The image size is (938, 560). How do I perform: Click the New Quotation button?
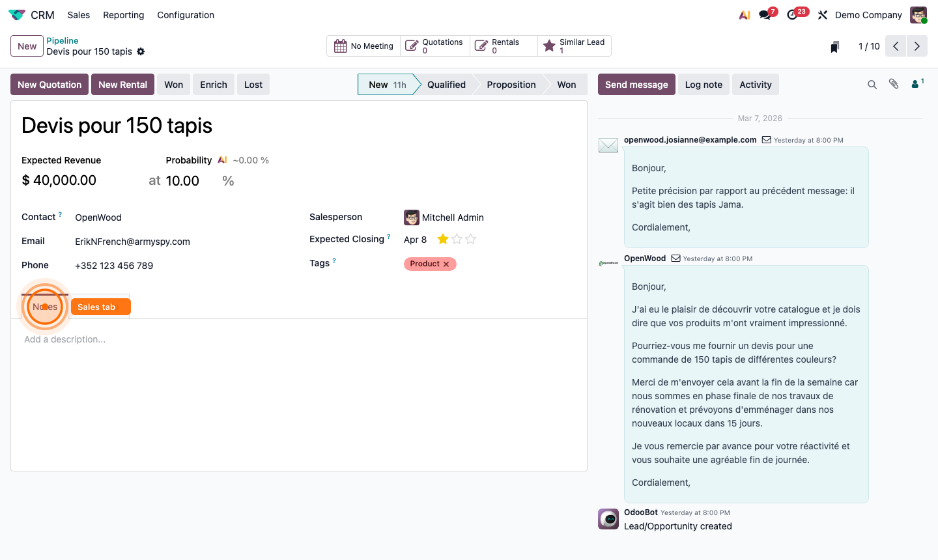pyautogui.click(x=49, y=84)
